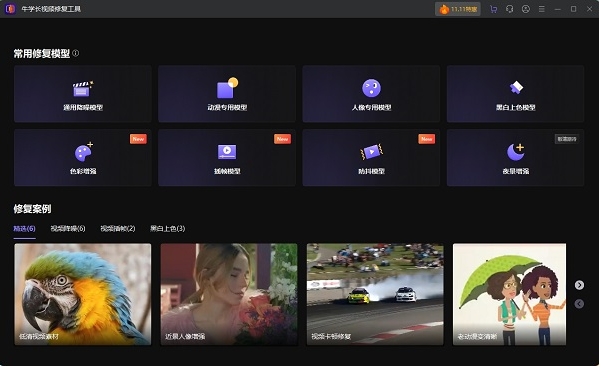Screen dimensions: 601x367
Task: Click the info icon beside 常用修复模型
Action: 76,53
